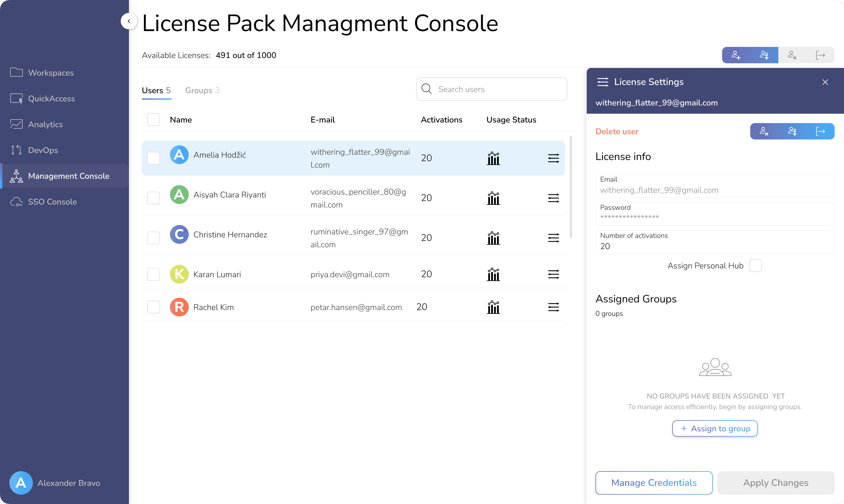Screen dimensions: 844x504
Task: Click the search magnifier icon
Action: (x=426, y=89)
